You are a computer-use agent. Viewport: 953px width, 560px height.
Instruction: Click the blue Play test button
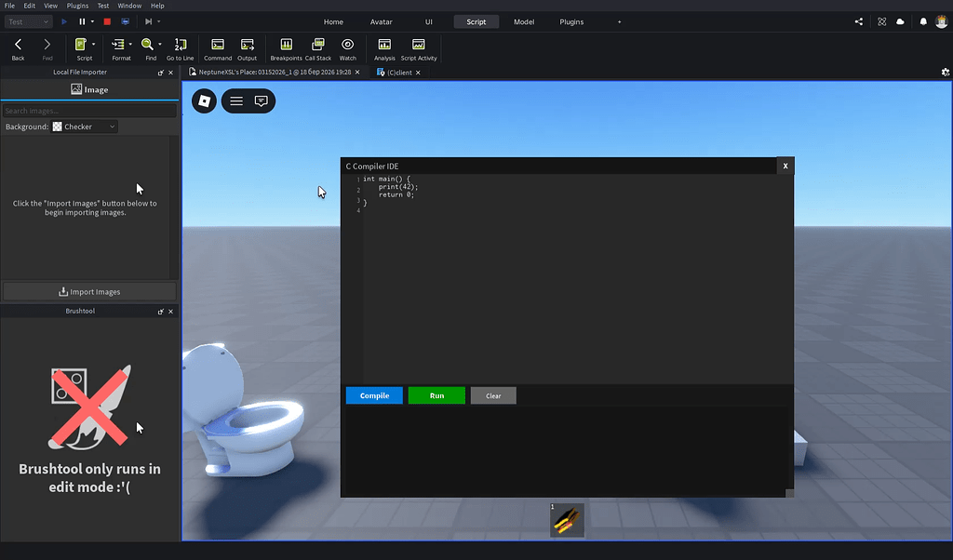coord(64,22)
